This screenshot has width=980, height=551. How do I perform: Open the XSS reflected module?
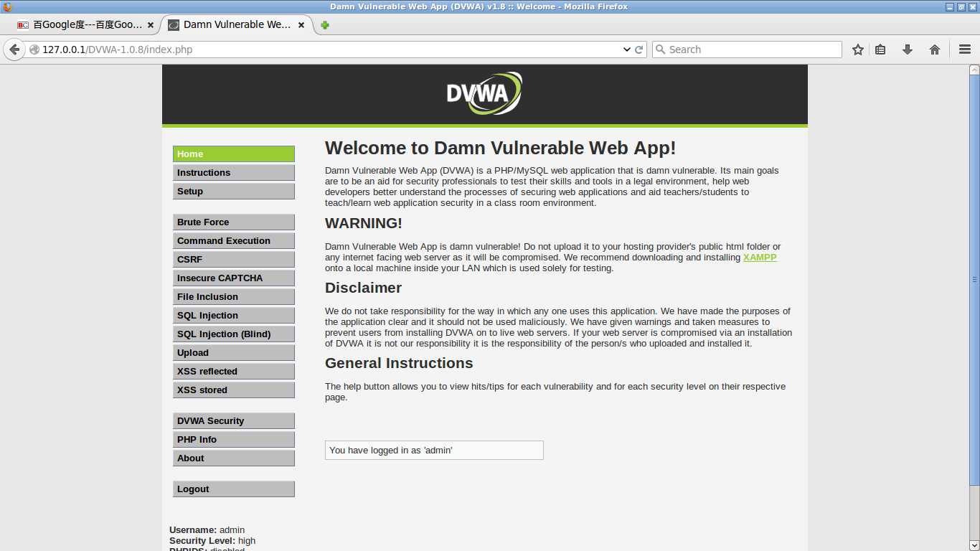234,372
